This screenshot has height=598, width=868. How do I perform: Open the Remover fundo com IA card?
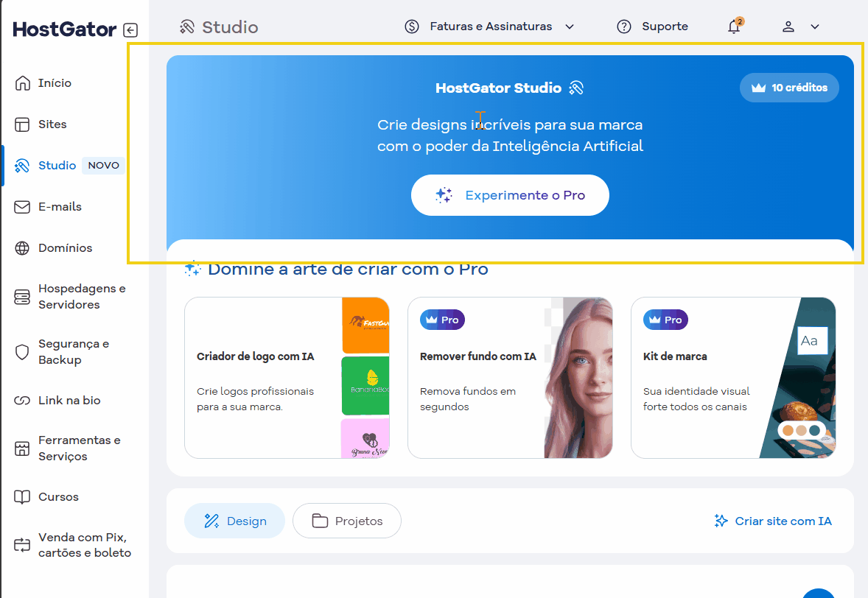pos(510,378)
